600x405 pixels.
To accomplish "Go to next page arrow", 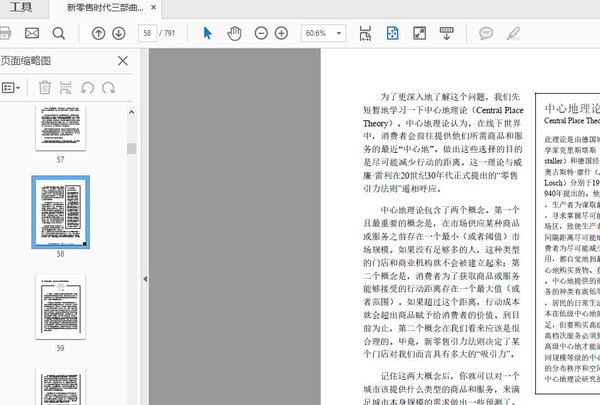I will point(119,33).
